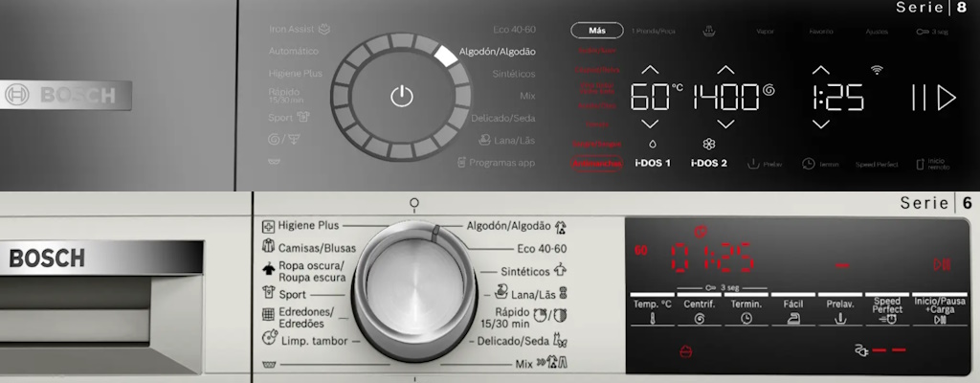Click the Mix label on the Serie 6 dial

tap(523, 364)
